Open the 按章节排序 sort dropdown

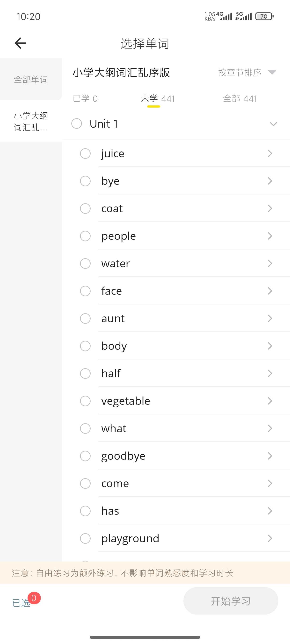pos(247,73)
